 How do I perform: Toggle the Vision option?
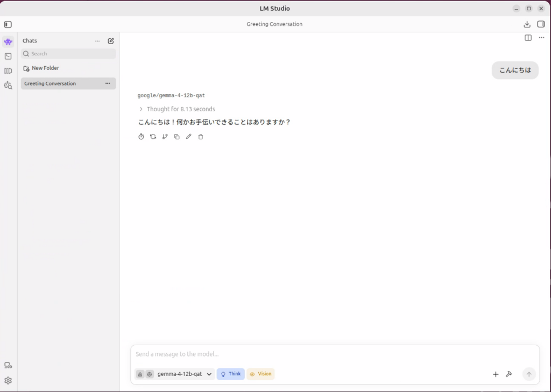click(260, 374)
